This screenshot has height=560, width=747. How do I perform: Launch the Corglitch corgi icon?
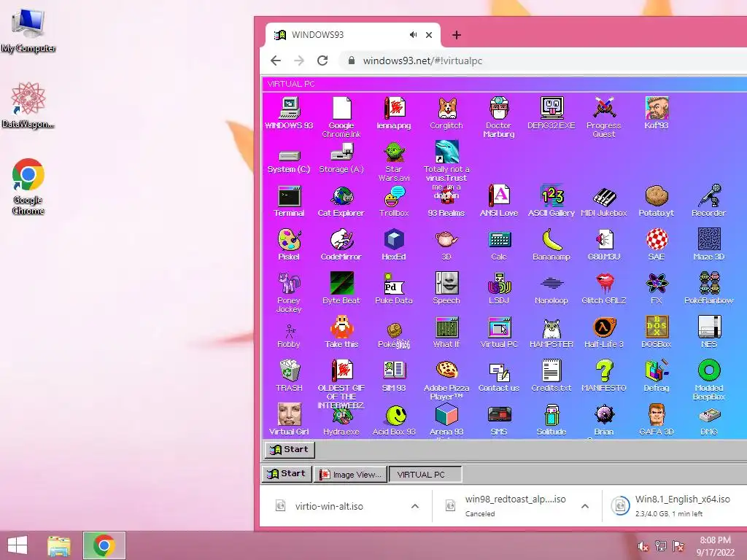click(446, 113)
